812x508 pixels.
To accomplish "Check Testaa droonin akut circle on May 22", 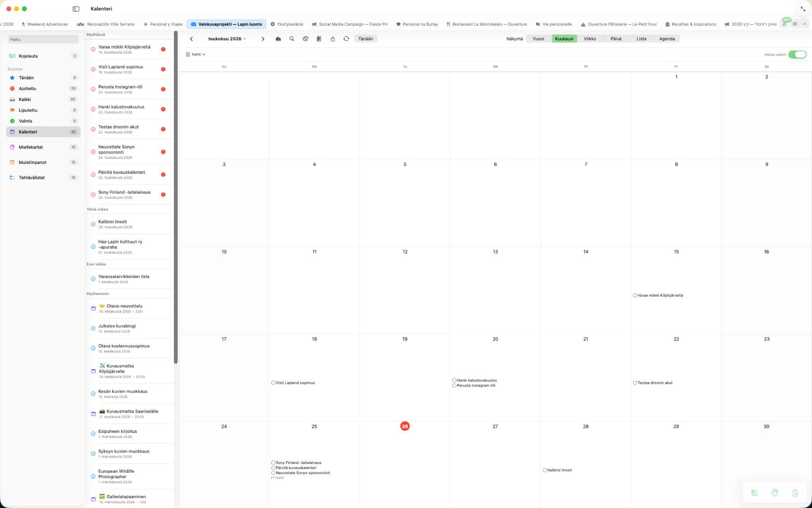I will [635, 382].
